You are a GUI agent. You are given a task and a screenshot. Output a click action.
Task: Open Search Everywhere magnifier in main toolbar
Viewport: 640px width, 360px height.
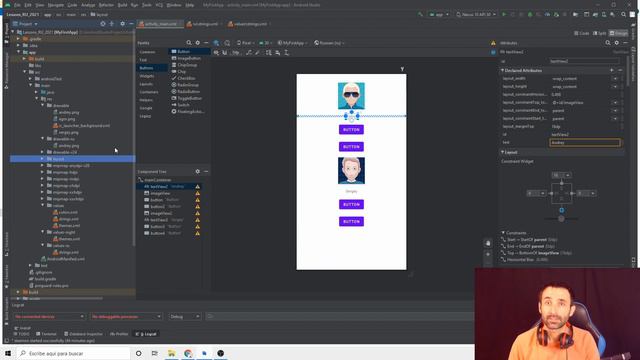click(x=623, y=14)
